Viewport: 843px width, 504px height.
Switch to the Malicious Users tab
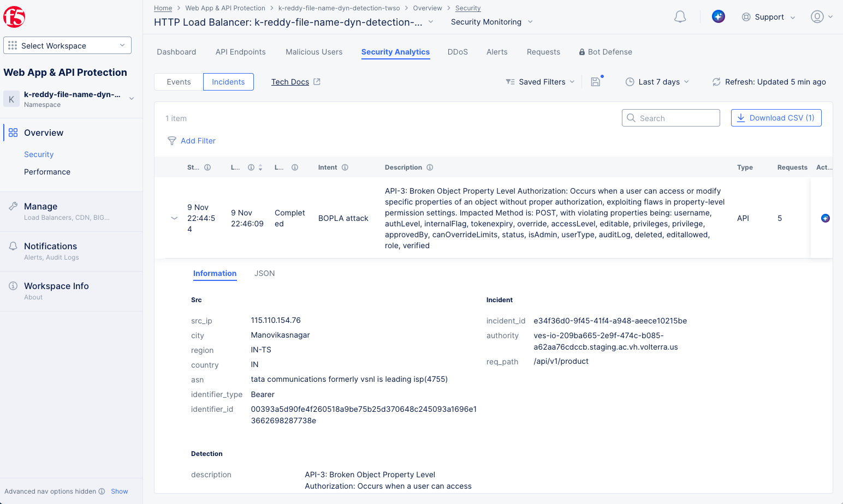314,52
